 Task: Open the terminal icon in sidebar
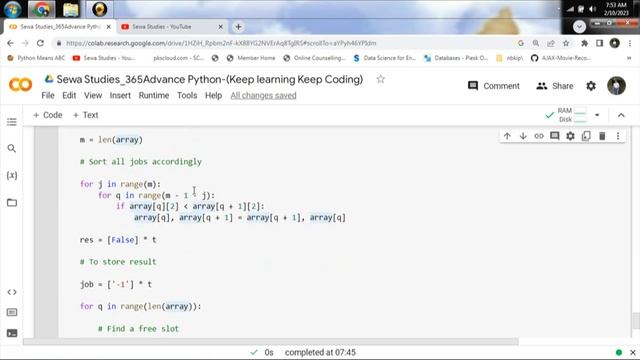click(12, 333)
